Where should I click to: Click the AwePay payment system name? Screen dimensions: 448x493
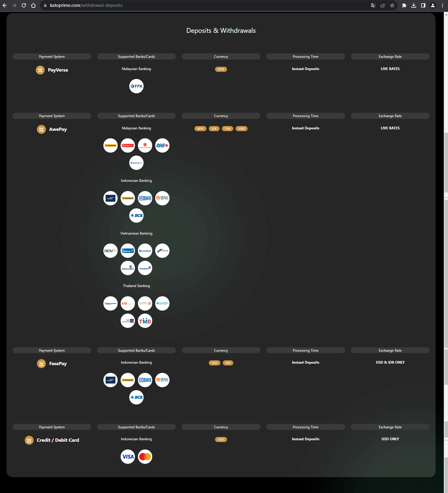point(58,129)
